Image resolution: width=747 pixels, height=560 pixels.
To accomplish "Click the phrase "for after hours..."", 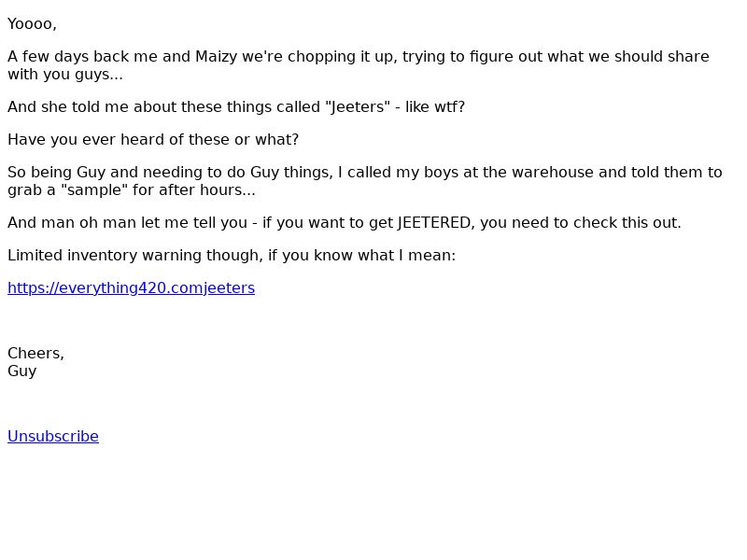I will click(194, 190).
